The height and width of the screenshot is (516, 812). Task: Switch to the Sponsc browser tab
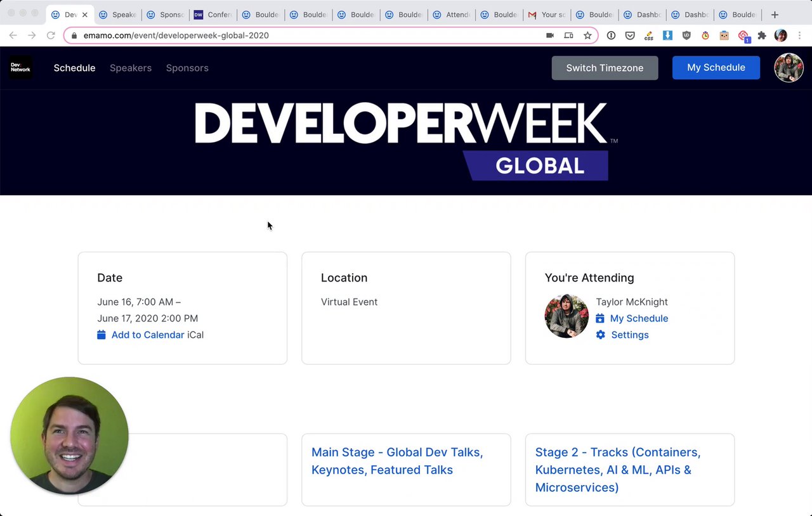(x=166, y=15)
